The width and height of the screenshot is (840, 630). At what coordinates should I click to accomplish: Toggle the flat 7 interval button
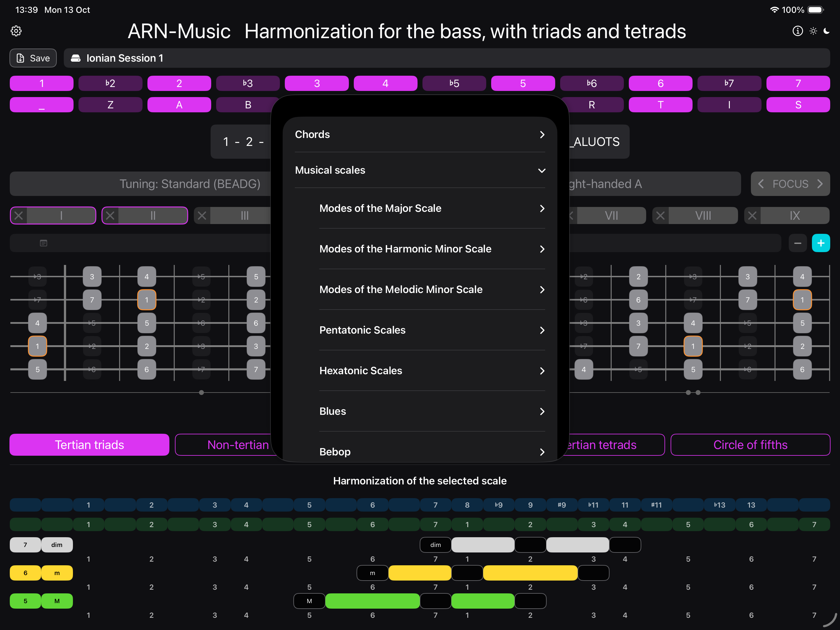(729, 83)
